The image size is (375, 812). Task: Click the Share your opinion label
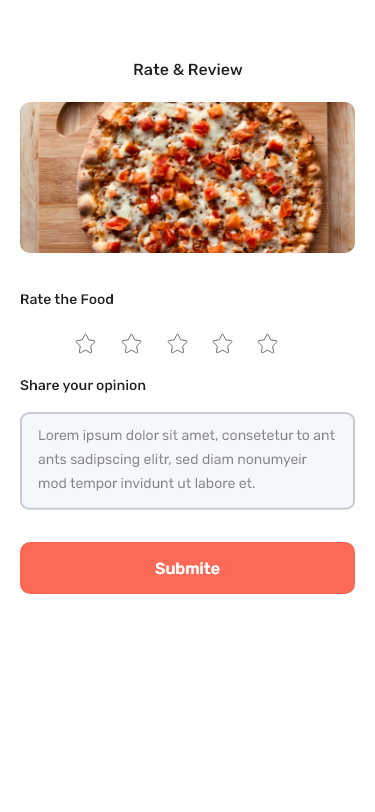[83, 385]
